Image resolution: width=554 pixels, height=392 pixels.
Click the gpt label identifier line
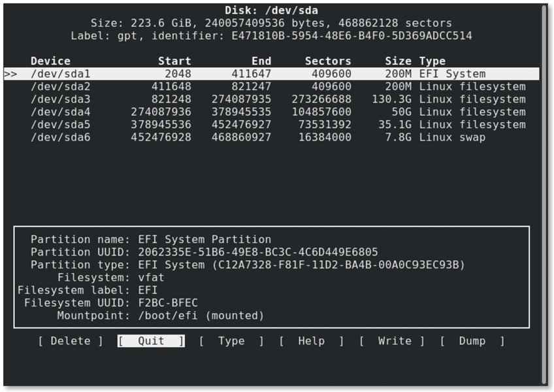pos(271,36)
